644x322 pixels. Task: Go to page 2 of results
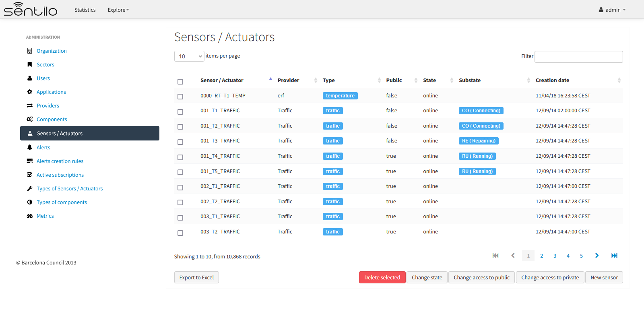coord(542,256)
